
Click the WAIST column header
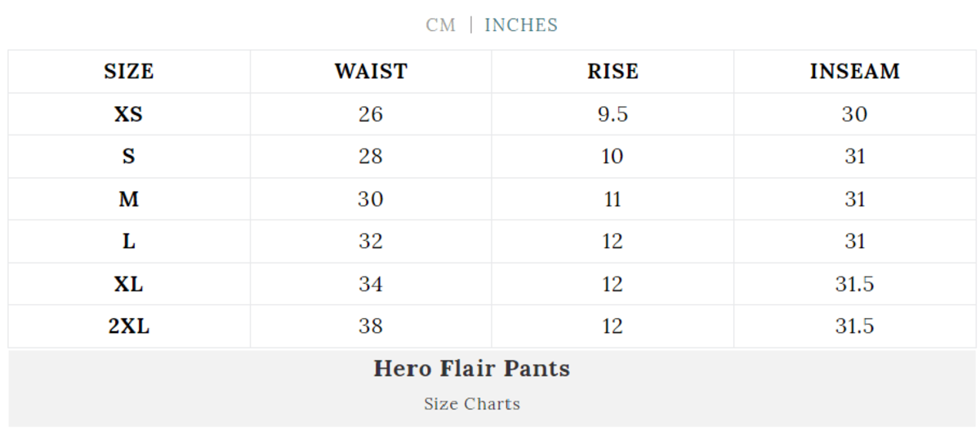pyautogui.click(x=370, y=72)
